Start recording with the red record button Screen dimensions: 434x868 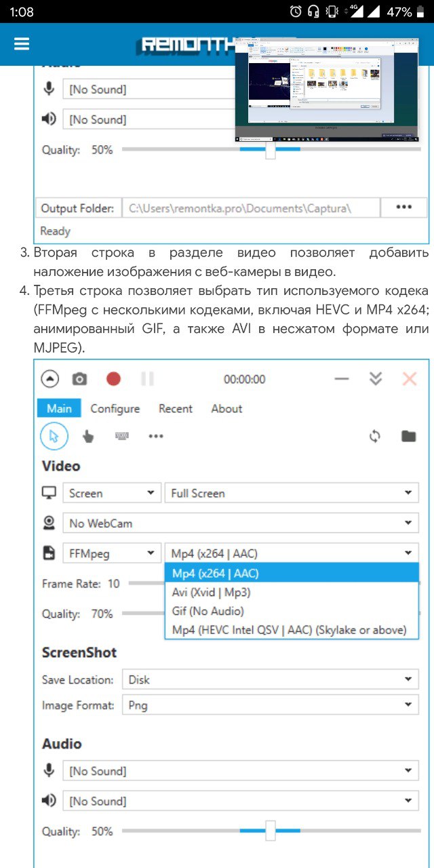coord(113,378)
